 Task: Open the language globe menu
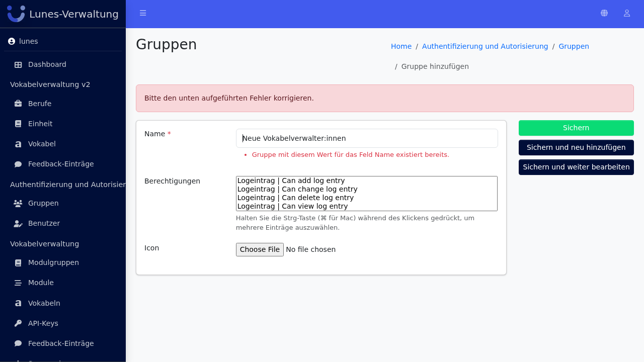[604, 13]
